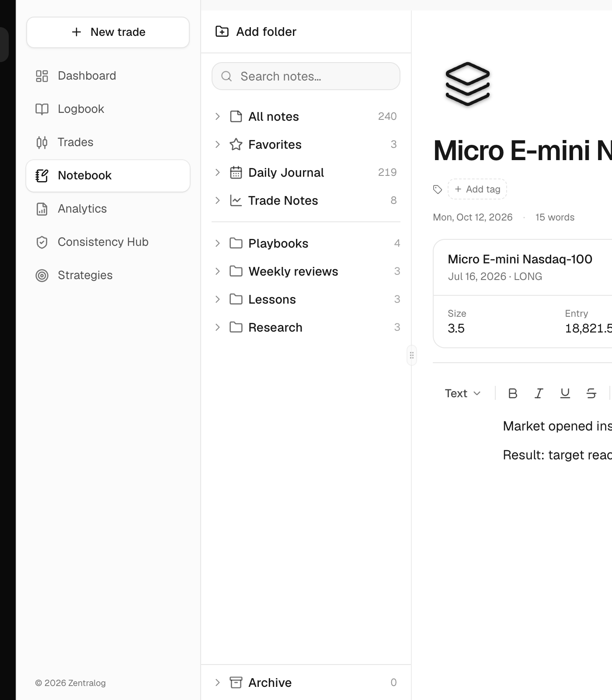Click the Archive box icon
The width and height of the screenshot is (612, 700).
coord(236,682)
